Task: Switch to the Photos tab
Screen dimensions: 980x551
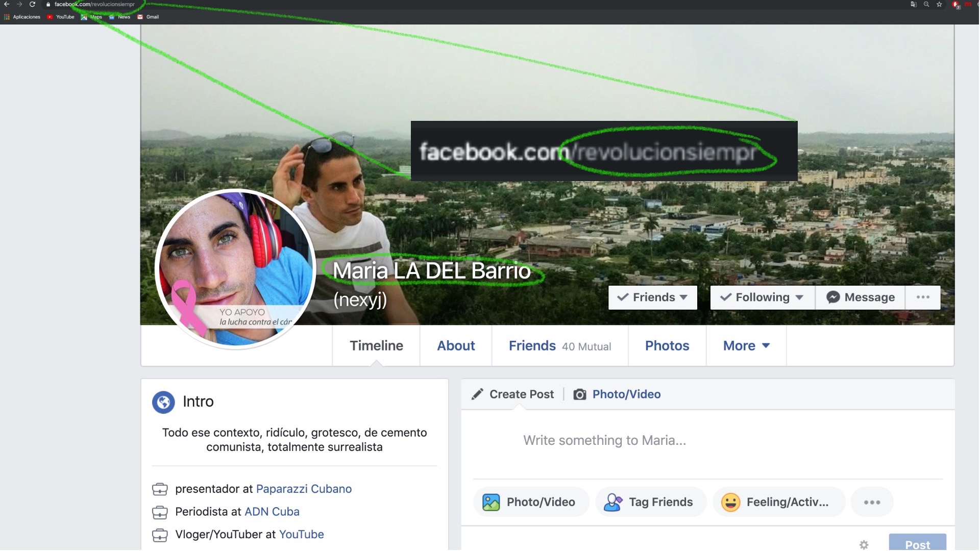Action: [667, 346]
